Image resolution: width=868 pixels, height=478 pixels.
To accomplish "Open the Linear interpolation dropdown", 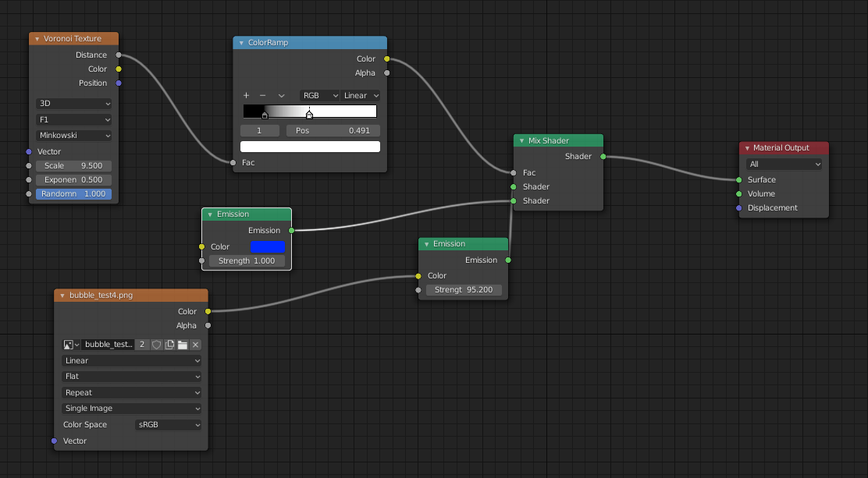I will pyautogui.click(x=361, y=95).
